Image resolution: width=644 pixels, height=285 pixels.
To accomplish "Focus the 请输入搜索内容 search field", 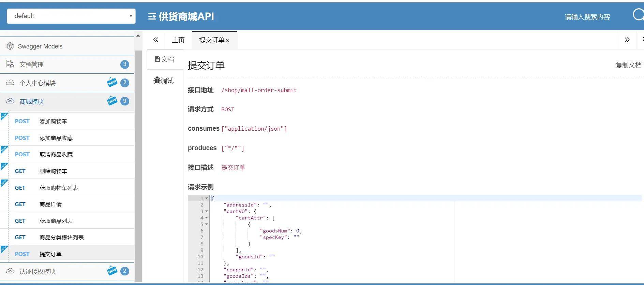I will point(587,17).
